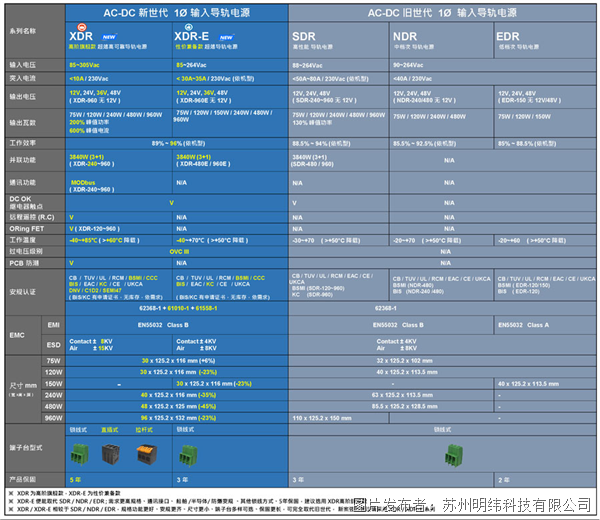Click the '240W' size row label
Screen dimensions: 600x520
click(54, 395)
